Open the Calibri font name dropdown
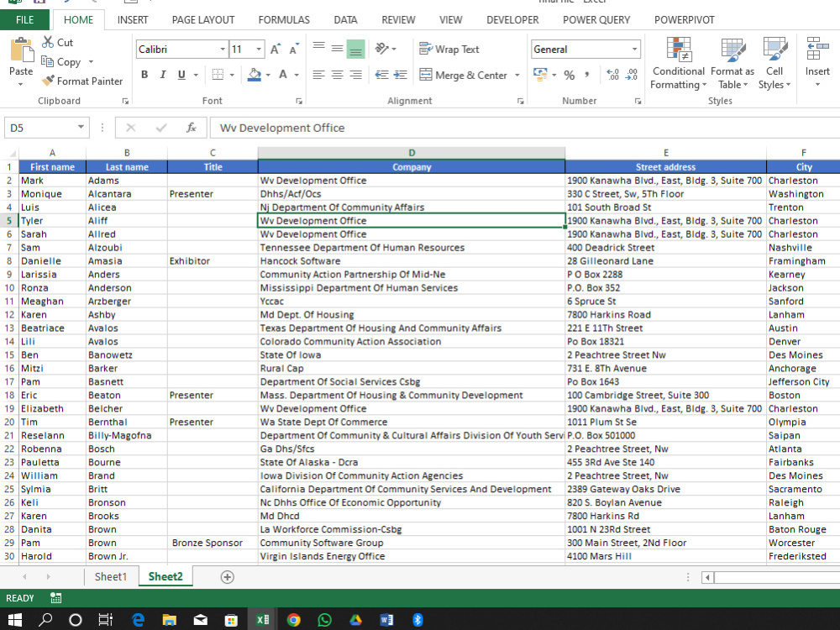 click(223, 50)
